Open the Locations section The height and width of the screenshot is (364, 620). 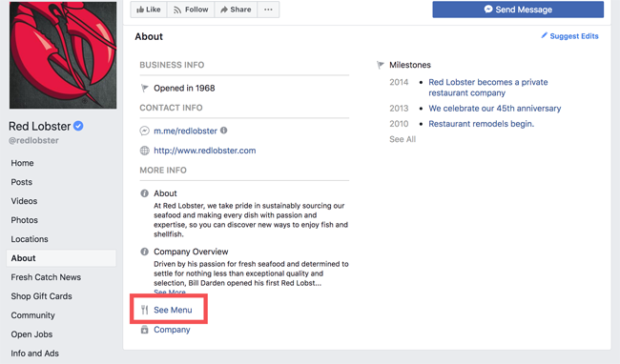[x=30, y=239]
